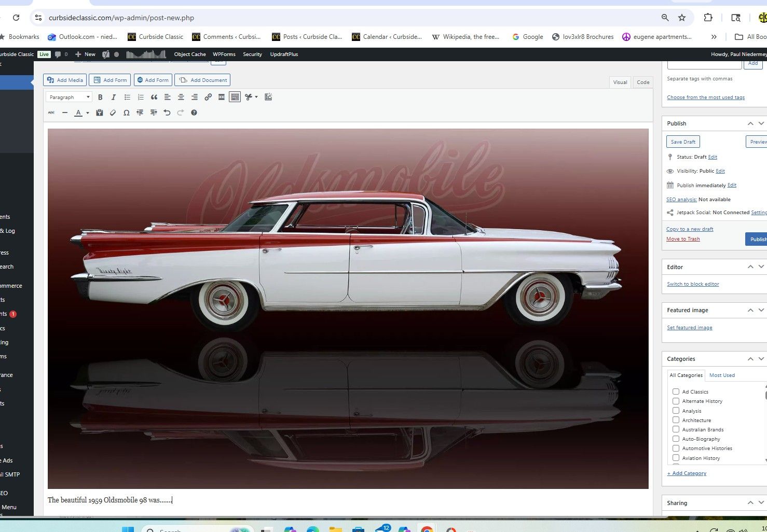Switch to the Code editor tab
Viewport: 767px width, 532px height.
643,82
